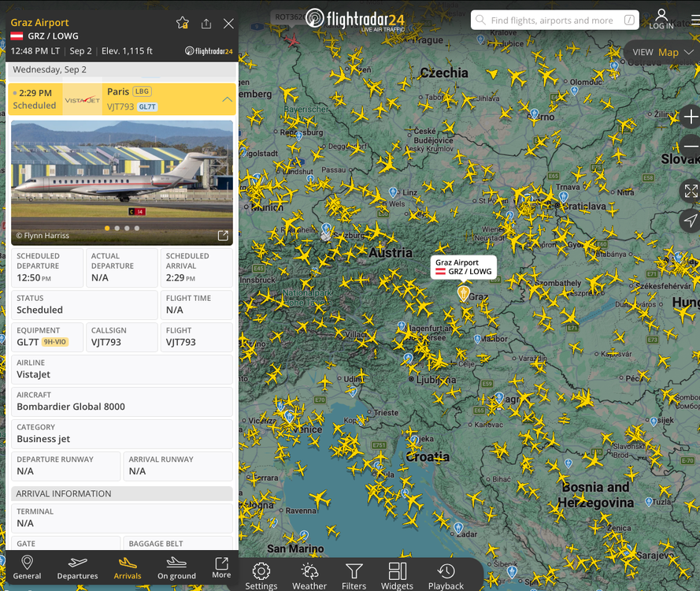Image resolution: width=700 pixels, height=591 pixels.
Task: Open View Map dropdown
Action: pyautogui.click(x=663, y=52)
